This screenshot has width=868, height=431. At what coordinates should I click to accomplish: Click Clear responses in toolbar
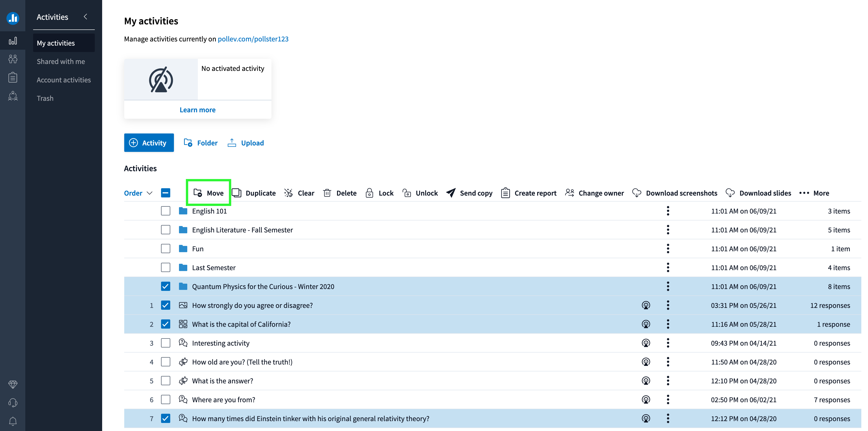pyautogui.click(x=299, y=193)
